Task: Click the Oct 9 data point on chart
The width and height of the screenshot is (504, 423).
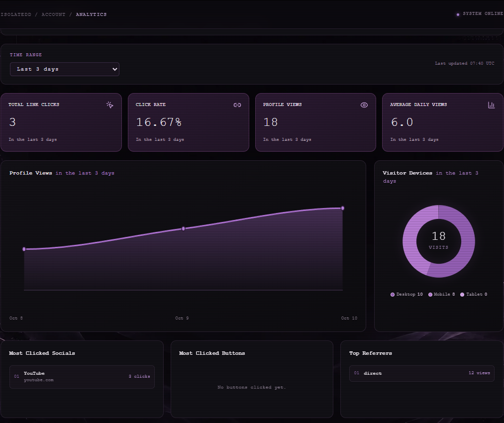Action: pyautogui.click(x=183, y=228)
